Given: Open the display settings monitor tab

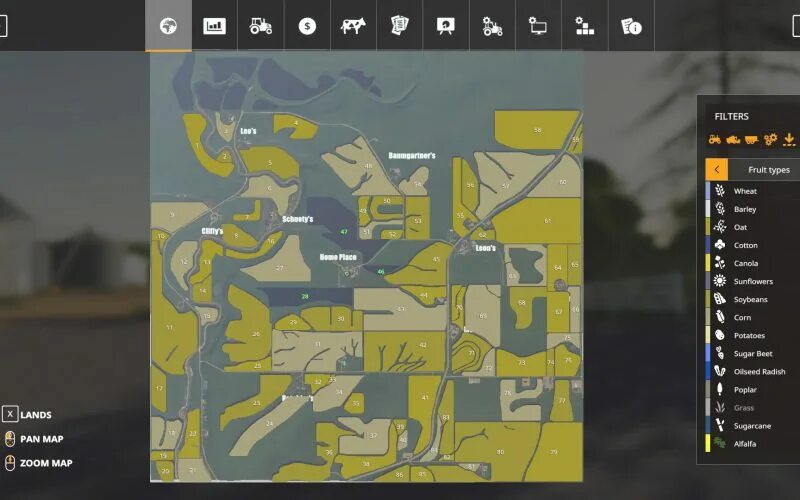Looking at the screenshot, I should click(x=538, y=26).
